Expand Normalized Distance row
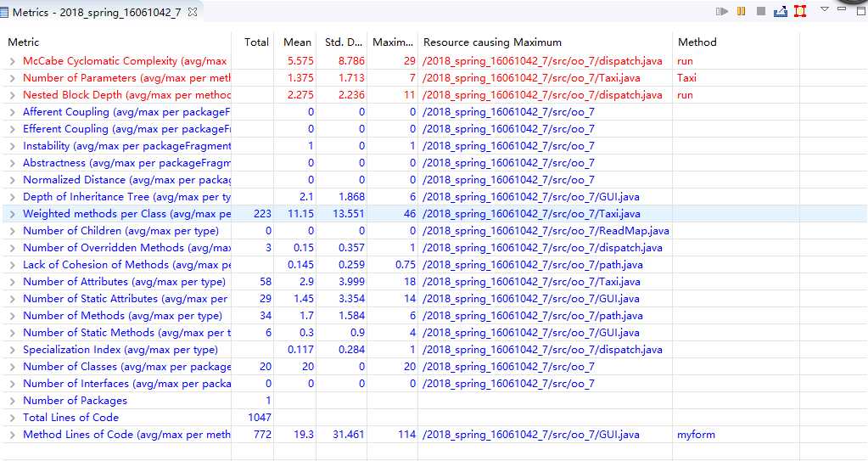 (12, 180)
